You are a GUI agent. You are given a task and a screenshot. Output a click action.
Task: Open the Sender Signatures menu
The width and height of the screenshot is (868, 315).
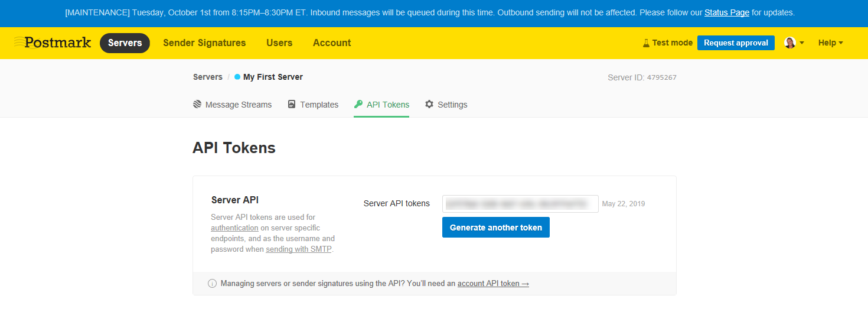tap(204, 43)
